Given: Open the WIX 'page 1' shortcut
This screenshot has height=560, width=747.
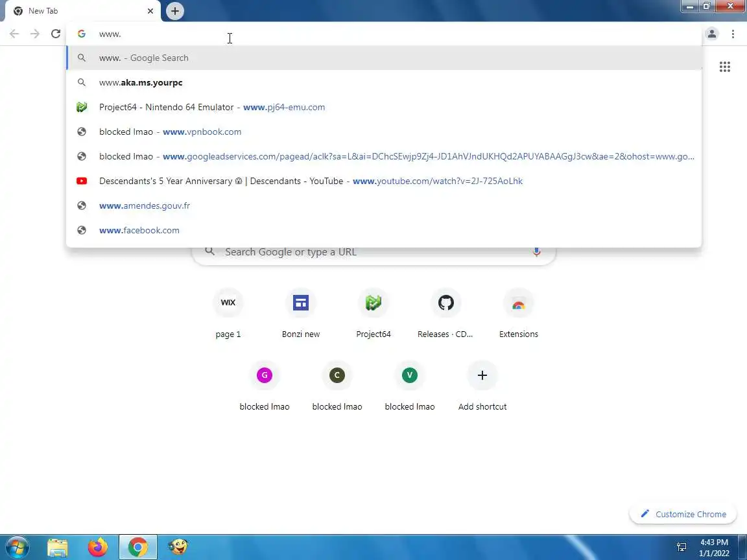Looking at the screenshot, I should click(228, 313).
